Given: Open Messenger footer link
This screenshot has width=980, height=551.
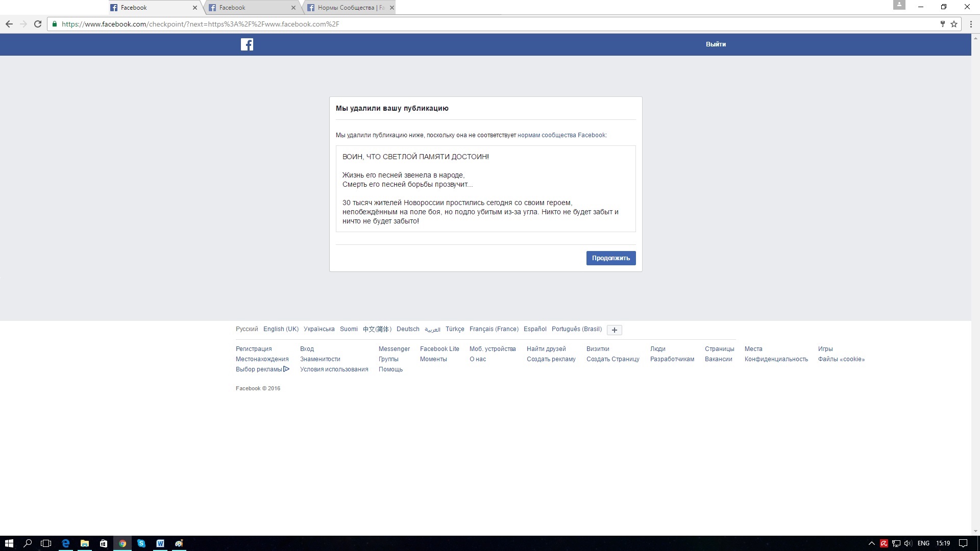Looking at the screenshot, I should (394, 349).
